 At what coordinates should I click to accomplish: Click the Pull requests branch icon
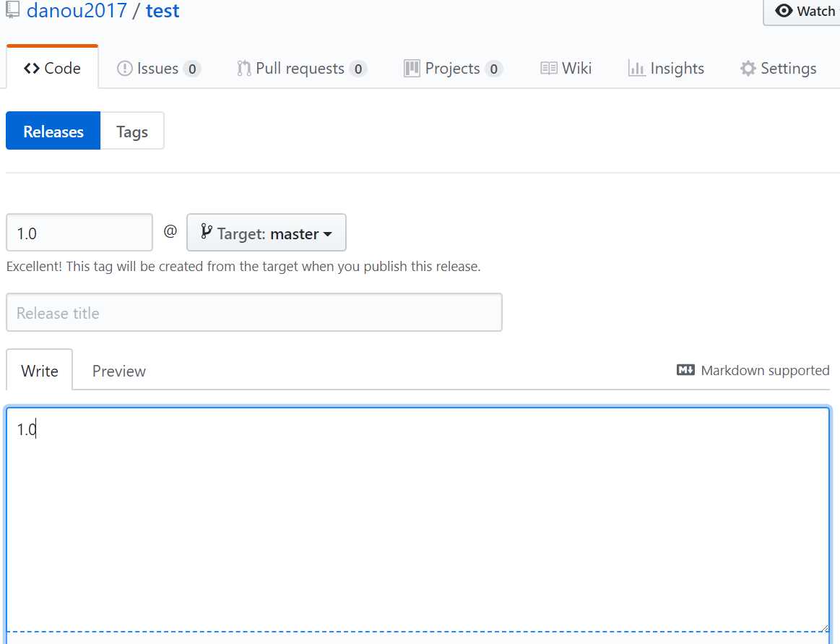[x=243, y=68]
